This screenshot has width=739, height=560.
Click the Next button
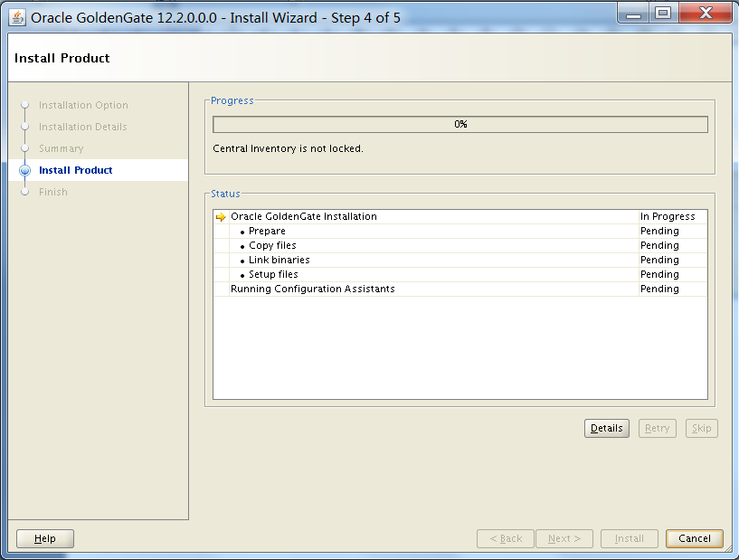coord(564,538)
